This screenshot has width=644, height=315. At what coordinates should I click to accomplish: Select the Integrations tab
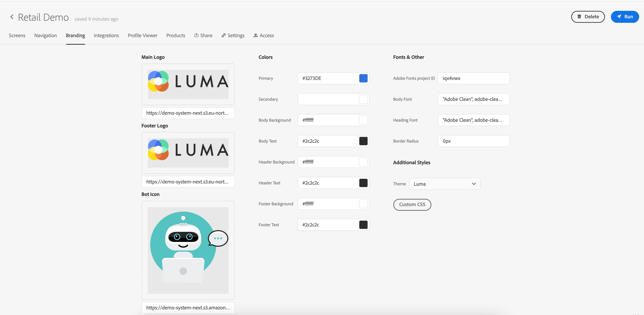pyautogui.click(x=106, y=35)
